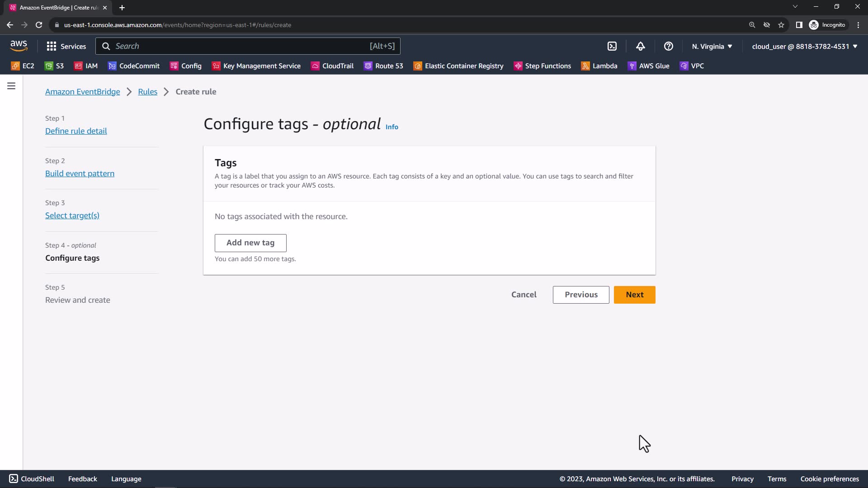Screen dimensions: 868x488
Task: Open Chrome tab search chevron
Action: 795,7
